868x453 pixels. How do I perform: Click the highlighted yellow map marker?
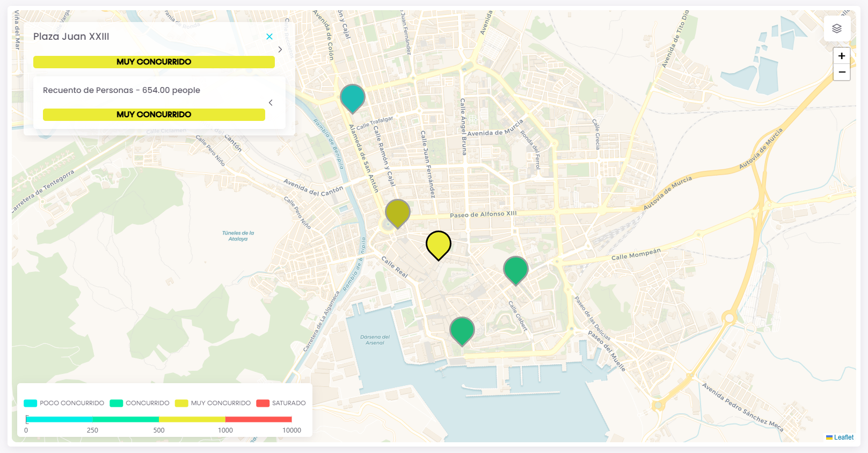[439, 245]
